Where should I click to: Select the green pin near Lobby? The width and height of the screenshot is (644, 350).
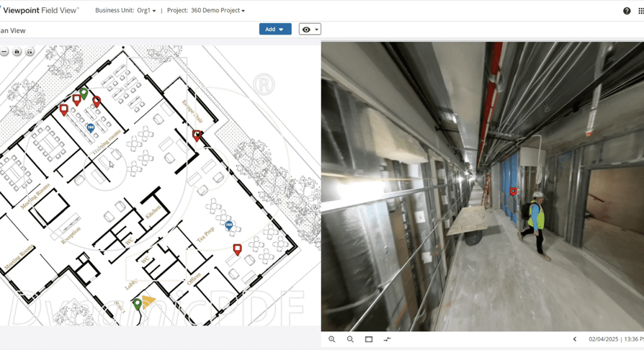click(x=137, y=304)
